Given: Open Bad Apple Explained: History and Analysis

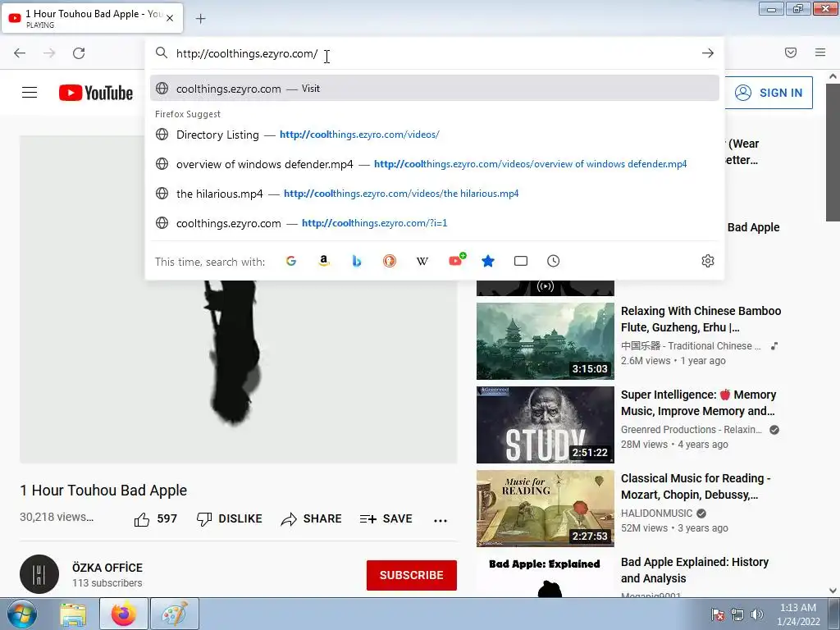Looking at the screenshot, I should pos(695,570).
